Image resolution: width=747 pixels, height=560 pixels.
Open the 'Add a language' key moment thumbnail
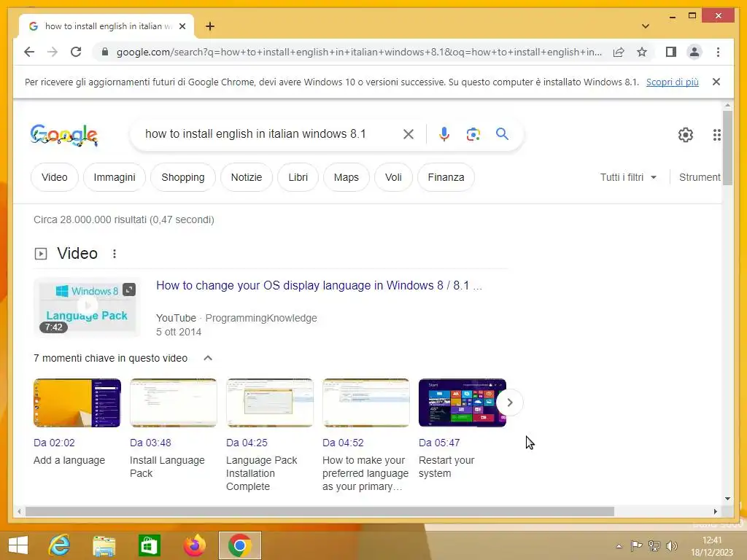77,402
